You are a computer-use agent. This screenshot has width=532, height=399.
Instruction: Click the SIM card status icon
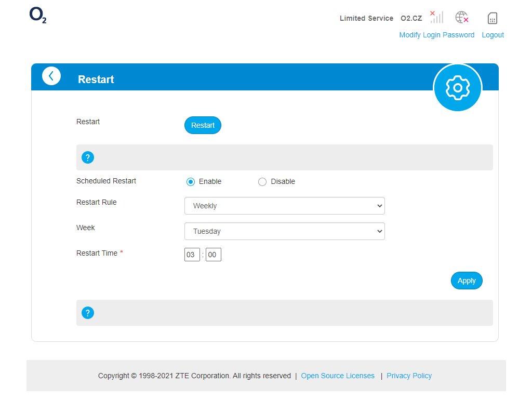point(492,18)
